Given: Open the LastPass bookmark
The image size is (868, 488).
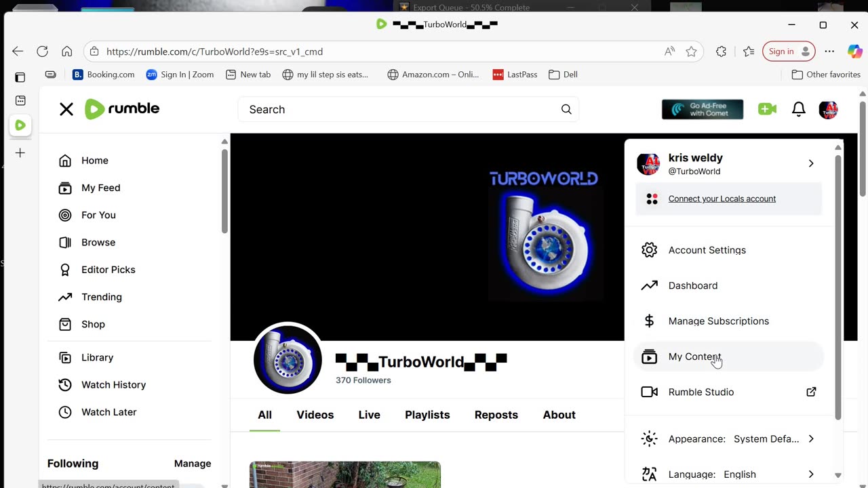Looking at the screenshot, I should [x=515, y=75].
